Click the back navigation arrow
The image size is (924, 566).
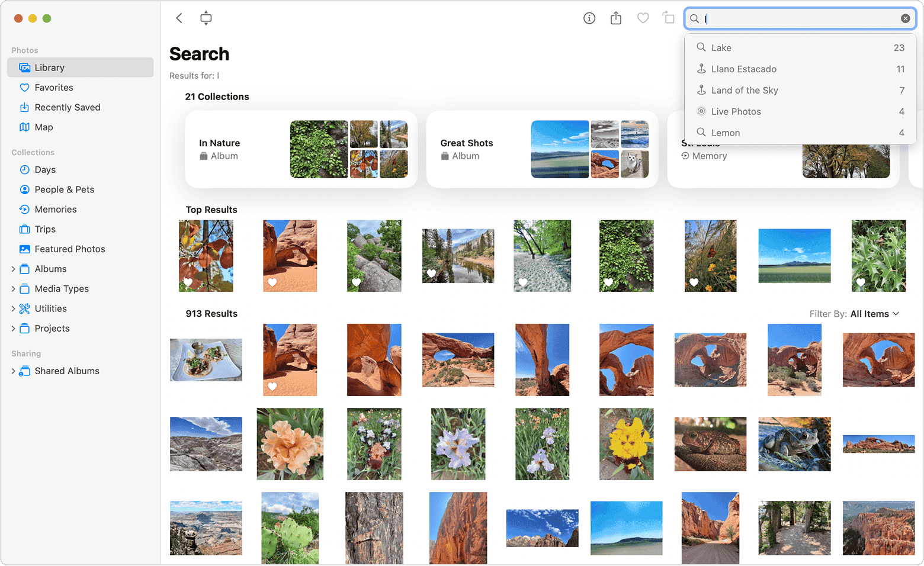[x=179, y=18]
